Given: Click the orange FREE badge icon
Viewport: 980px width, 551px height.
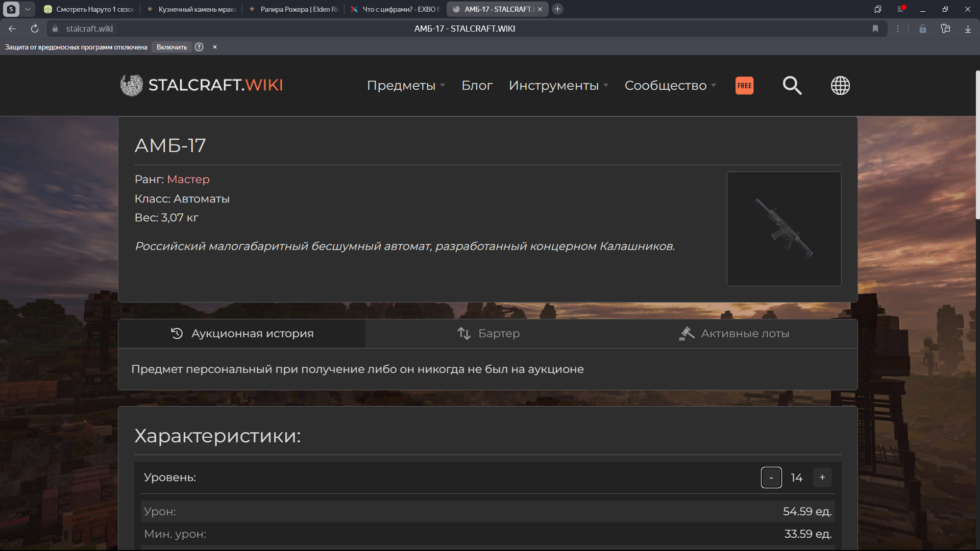Looking at the screenshot, I should [x=744, y=86].
